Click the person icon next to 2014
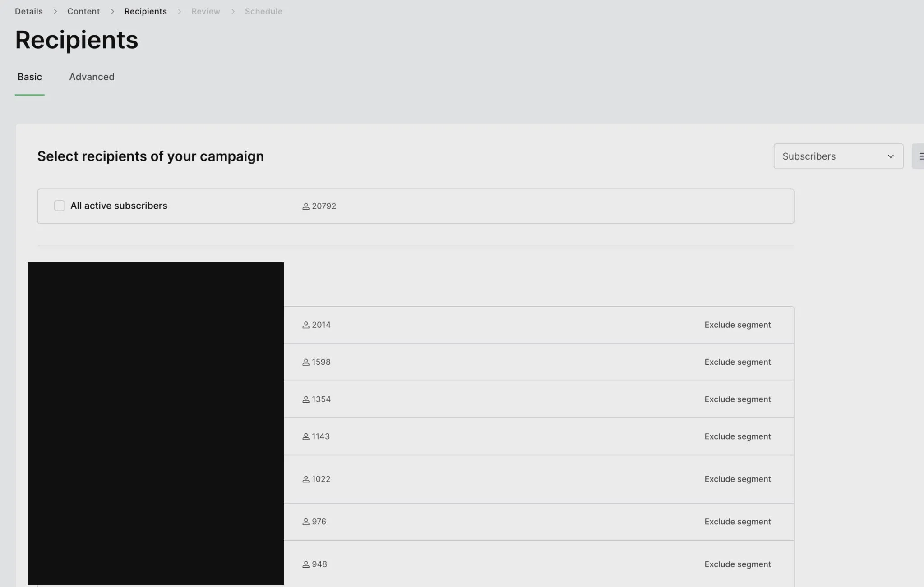This screenshot has height=587, width=924. tap(305, 325)
